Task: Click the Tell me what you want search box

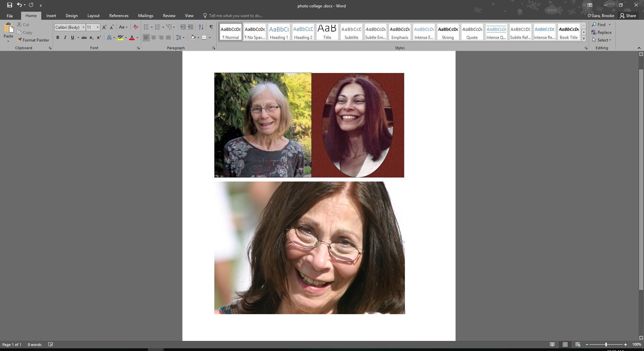Action: [x=235, y=16]
